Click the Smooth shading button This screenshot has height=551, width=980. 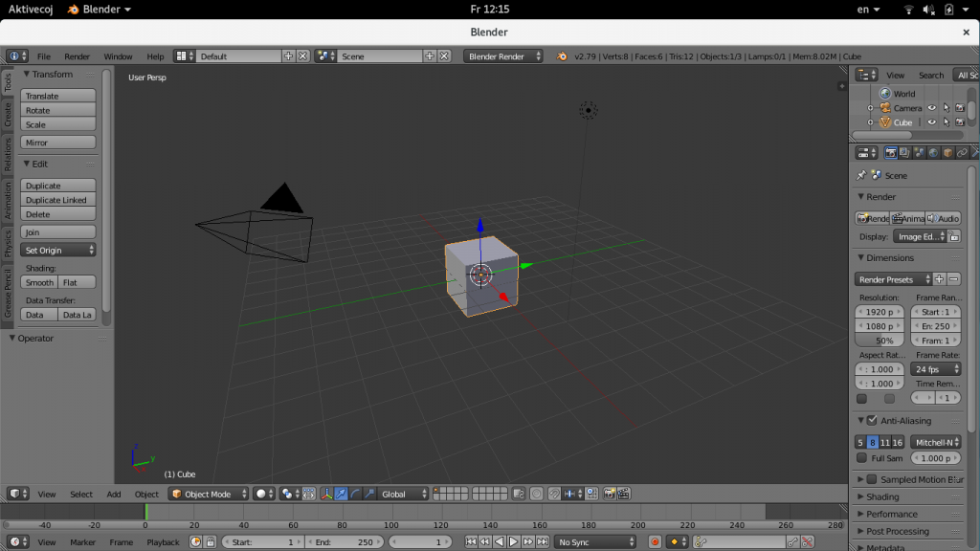pos(39,282)
